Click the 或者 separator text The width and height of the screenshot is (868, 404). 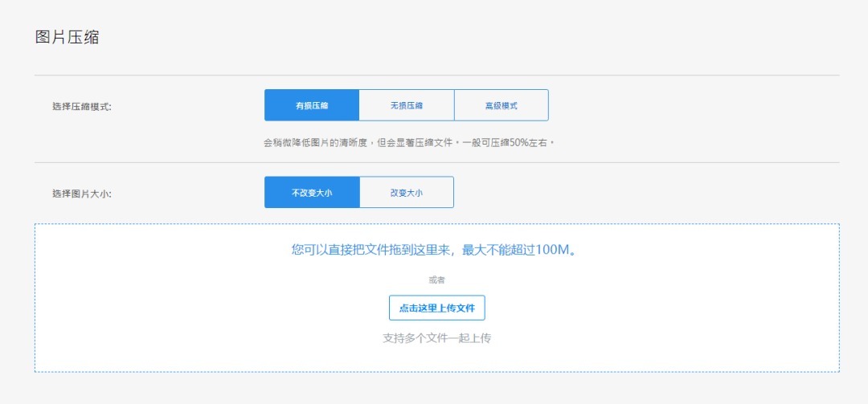point(436,280)
